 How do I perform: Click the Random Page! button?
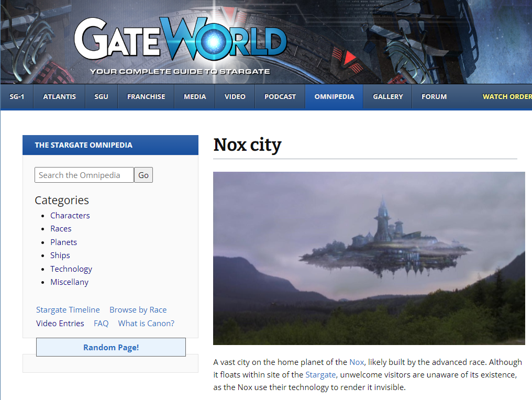coord(111,348)
